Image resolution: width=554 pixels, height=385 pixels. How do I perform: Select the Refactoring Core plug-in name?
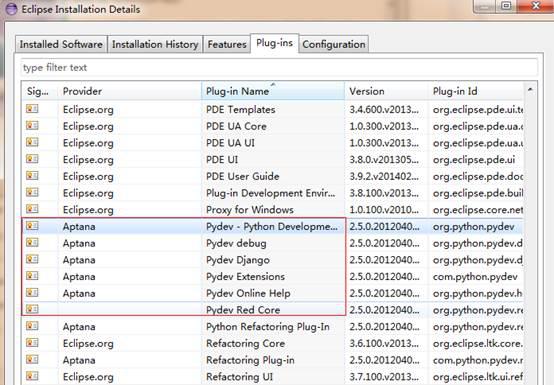pyautogui.click(x=246, y=343)
